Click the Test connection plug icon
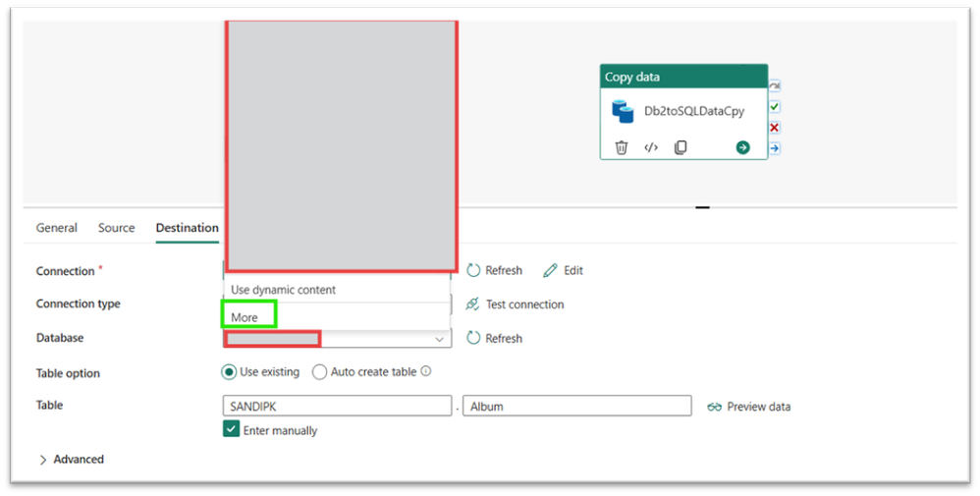This screenshot has width=980, height=496. pyautogui.click(x=473, y=303)
